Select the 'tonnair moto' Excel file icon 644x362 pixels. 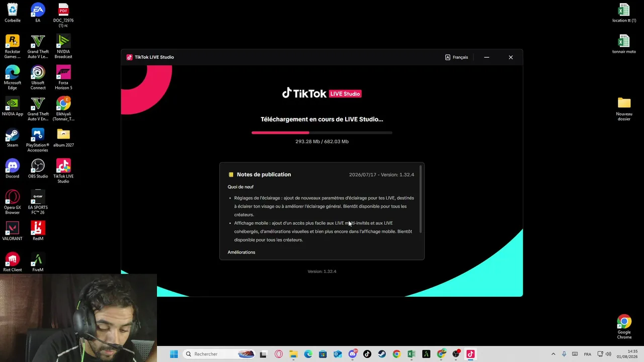pyautogui.click(x=624, y=44)
